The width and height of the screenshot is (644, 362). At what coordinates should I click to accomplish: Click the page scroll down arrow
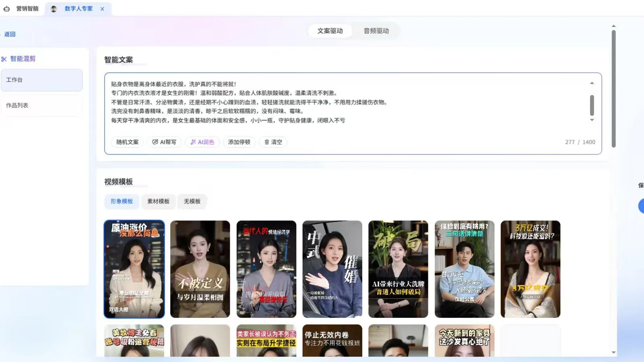(613, 352)
